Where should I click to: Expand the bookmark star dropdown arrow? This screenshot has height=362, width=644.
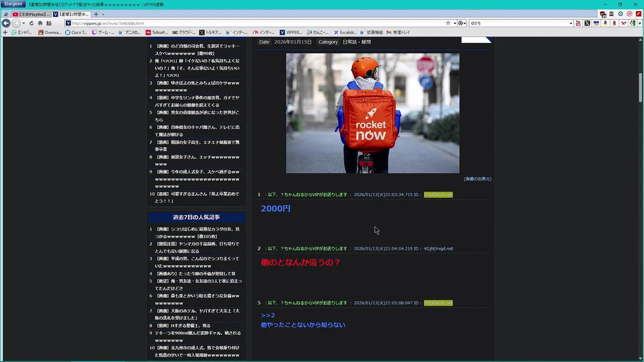454,23
